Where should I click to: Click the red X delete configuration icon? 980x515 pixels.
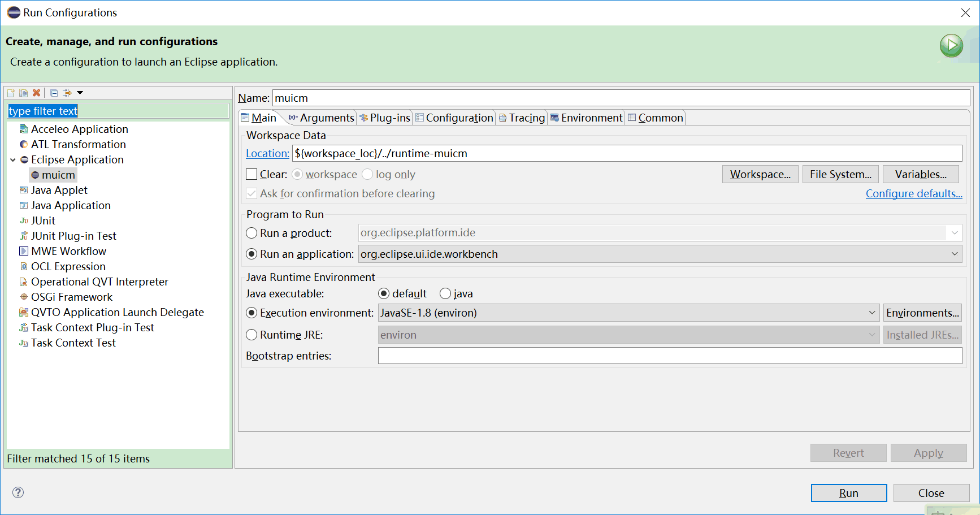point(37,93)
